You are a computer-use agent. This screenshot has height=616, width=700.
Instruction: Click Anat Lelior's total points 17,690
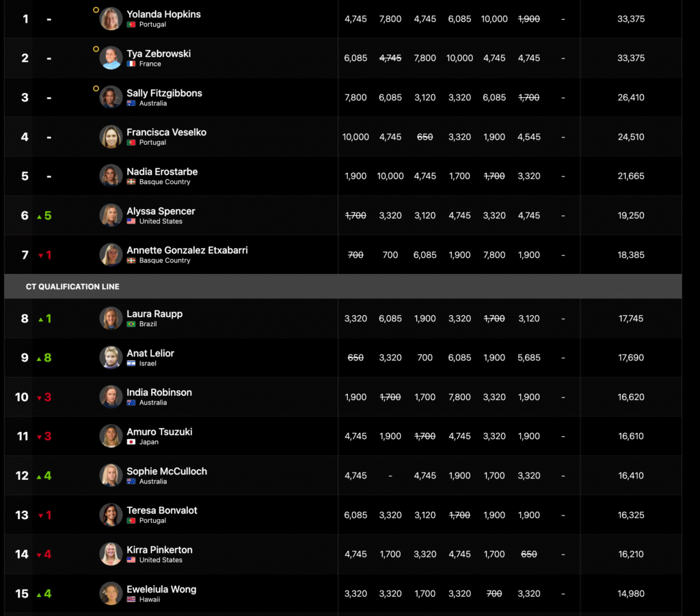(x=631, y=358)
